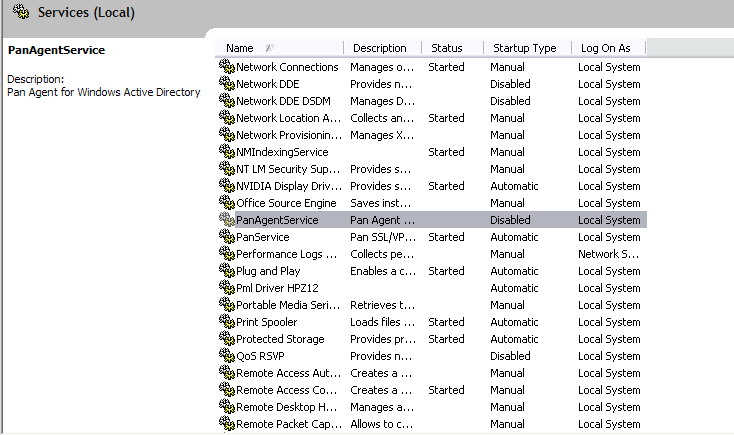
Task: Click the gear icon next to Print Spooler
Action: [226, 322]
